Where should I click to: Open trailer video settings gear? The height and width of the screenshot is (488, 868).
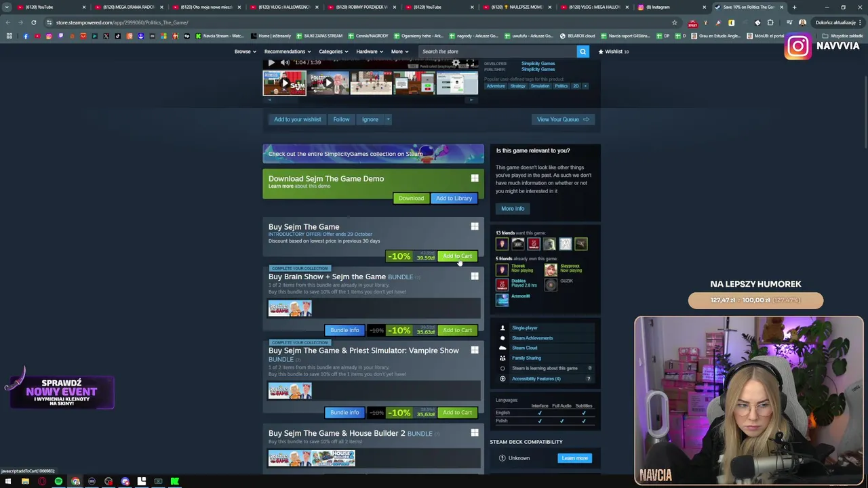tap(456, 63)
